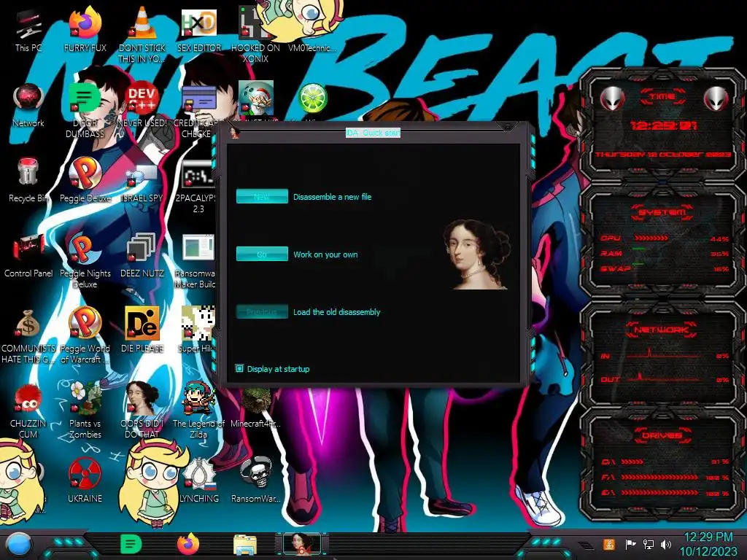Select the lime slice desktop icon
Image resolution: width=747 pixels, height=560 pixels.
(312, 98)
